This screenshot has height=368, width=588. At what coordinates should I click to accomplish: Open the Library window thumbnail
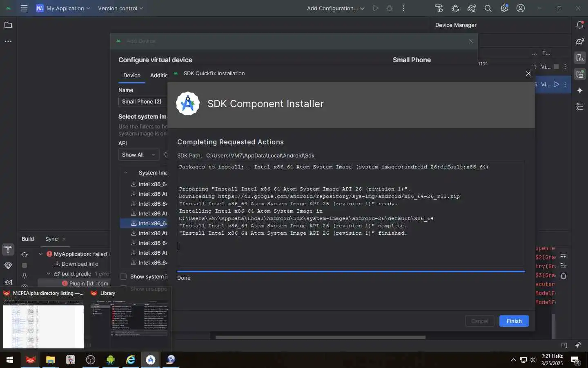click(129, 319)
